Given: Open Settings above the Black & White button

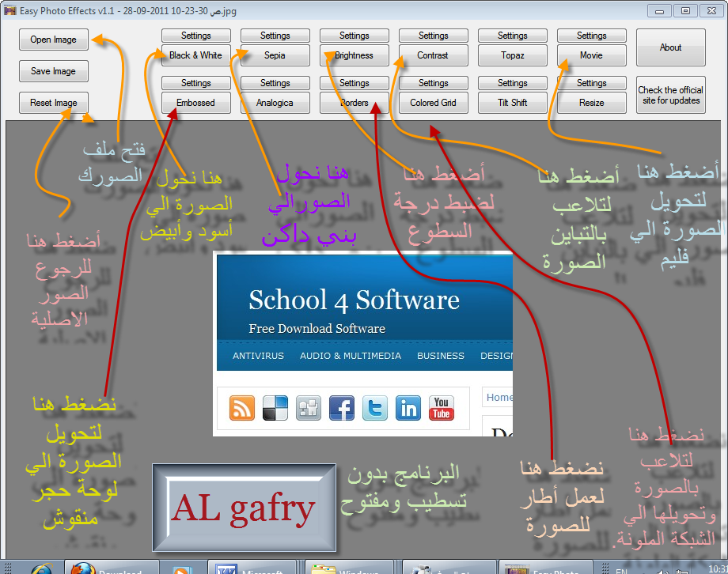Looking at the screenshot, I should [x=196, y=36].
